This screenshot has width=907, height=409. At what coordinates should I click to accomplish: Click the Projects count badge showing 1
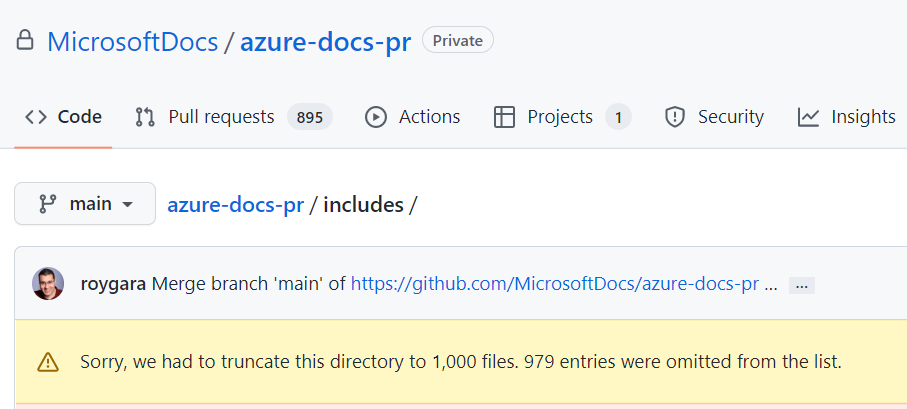(x=618, y=117)
